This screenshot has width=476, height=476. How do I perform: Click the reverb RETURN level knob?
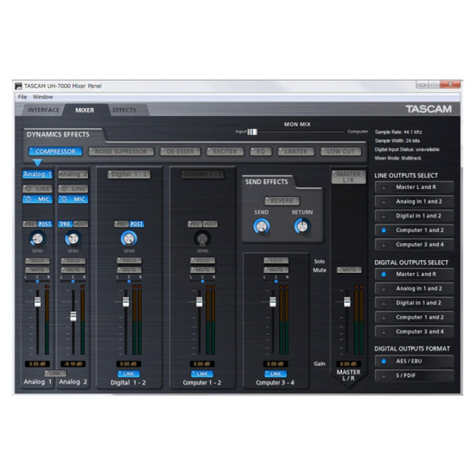click(302, 226)
